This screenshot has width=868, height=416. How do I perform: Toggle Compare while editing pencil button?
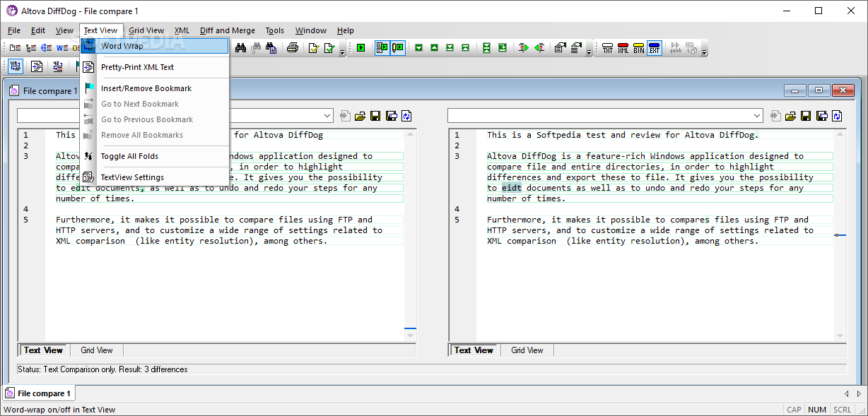click(x=398, y=48)
